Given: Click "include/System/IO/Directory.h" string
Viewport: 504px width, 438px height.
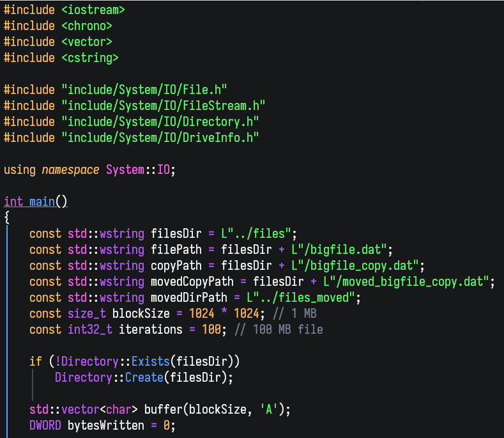Looking at the screenshot, I should pyautogui.click(x=160, y=122).
